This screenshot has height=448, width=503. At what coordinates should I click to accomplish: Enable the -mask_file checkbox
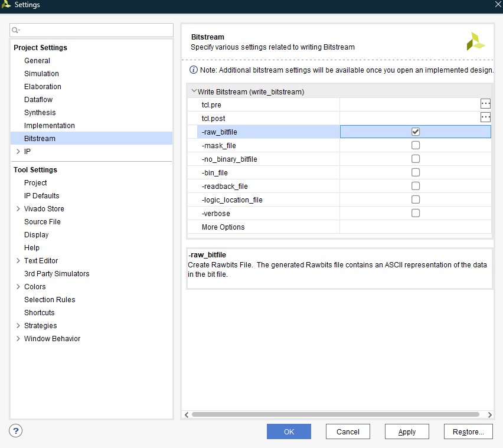[416, 145]
